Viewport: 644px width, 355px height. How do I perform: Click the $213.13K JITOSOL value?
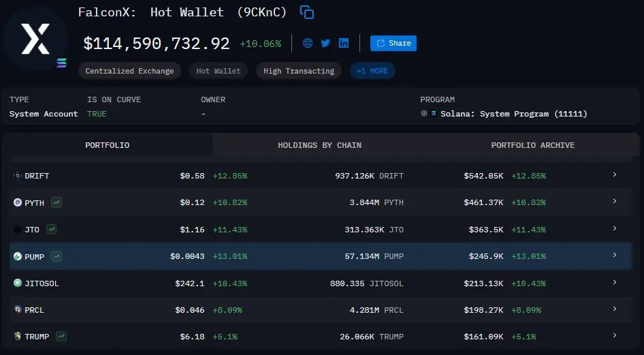coord(483,283)
